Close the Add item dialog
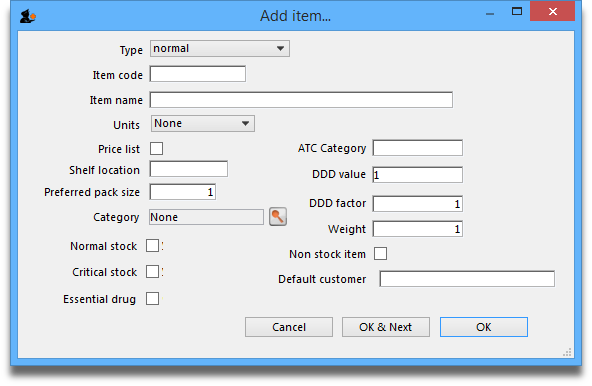 [x=553, y=12]
